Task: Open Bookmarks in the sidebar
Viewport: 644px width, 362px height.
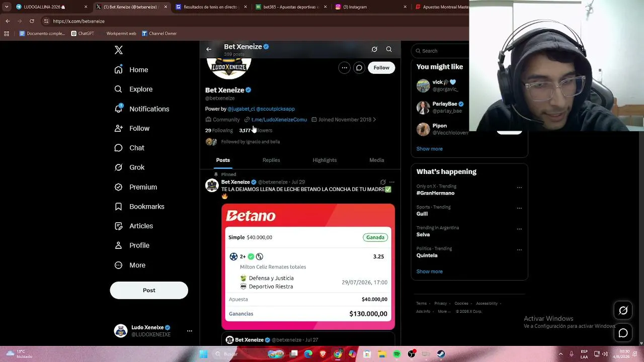Action: point(139,207)
